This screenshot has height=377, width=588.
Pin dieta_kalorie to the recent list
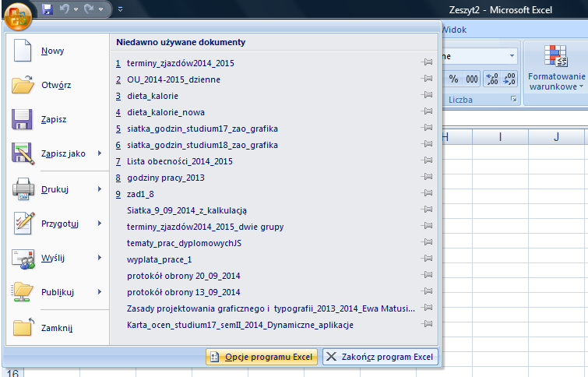point(427,95)
